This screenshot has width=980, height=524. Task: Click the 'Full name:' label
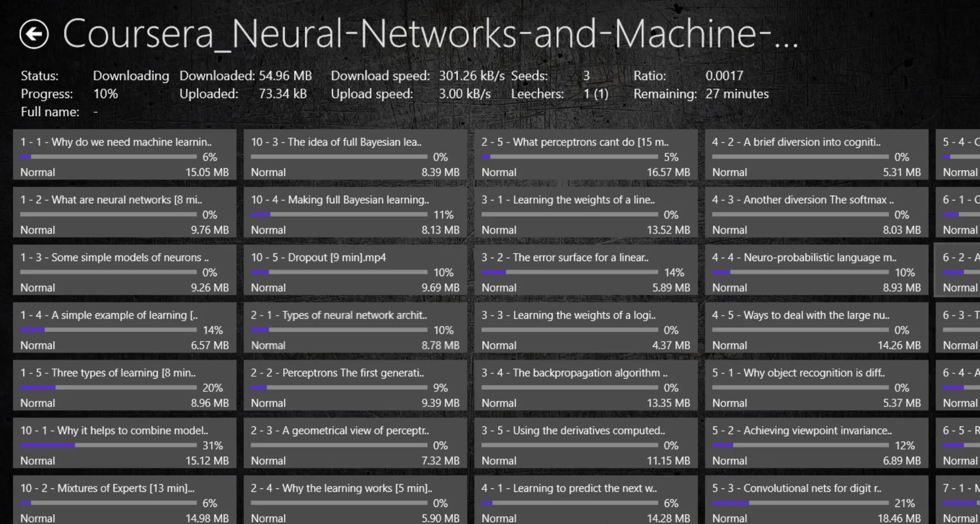[50, 112]
